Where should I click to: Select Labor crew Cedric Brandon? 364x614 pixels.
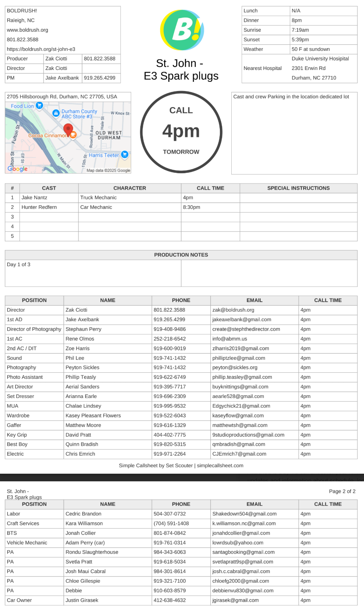[83, 513]
